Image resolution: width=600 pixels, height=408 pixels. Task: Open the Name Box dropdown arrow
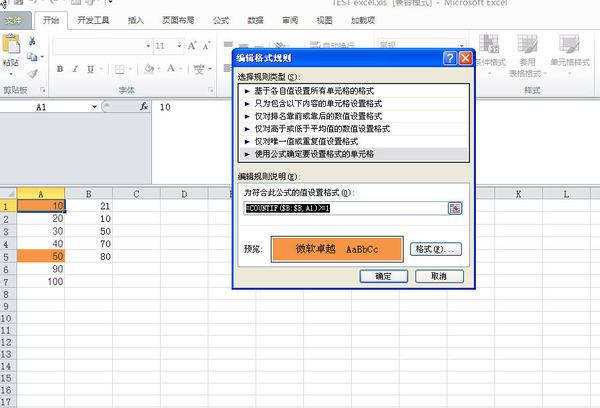[x=94, y=107]
